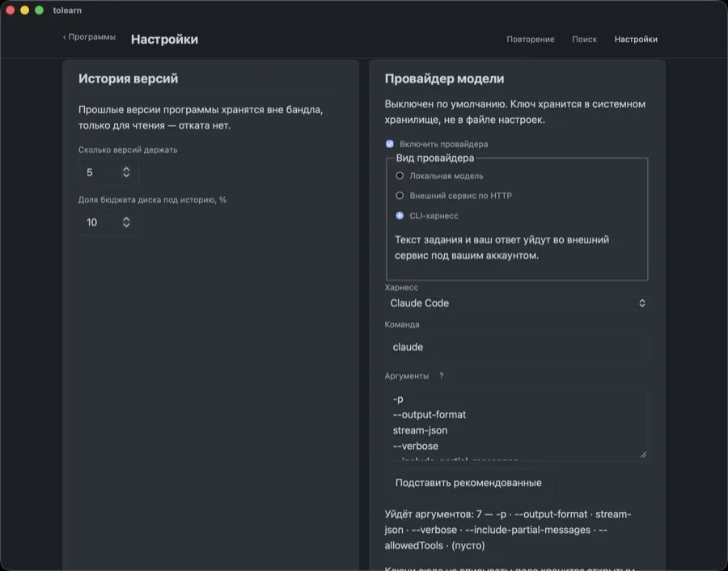Choose the Локальная модель radio option
The width and height of the screenshot is (728, 571).
pyautogui.click(x=400, y=176)
